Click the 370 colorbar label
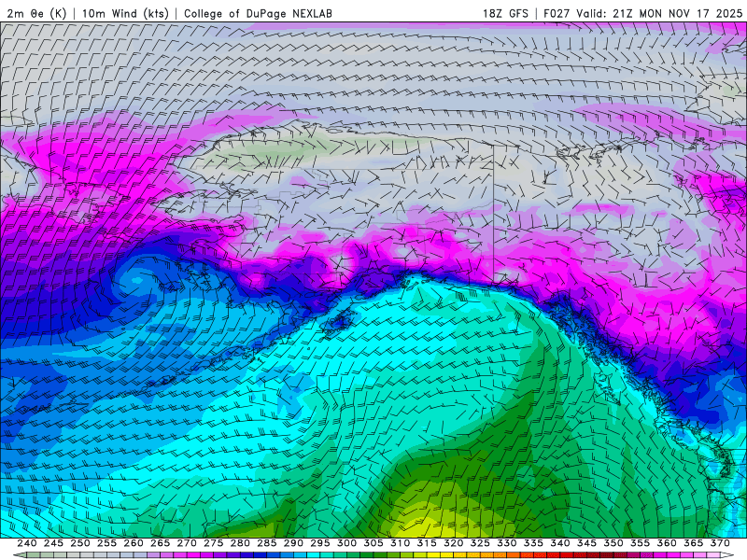 (x=720, y=543)
